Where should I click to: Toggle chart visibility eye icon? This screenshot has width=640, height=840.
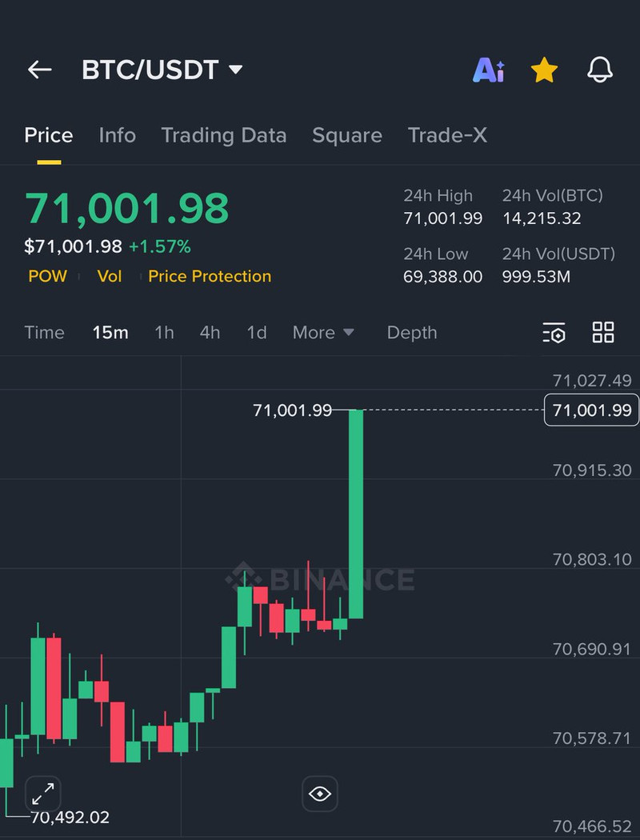tap(319, 794)
